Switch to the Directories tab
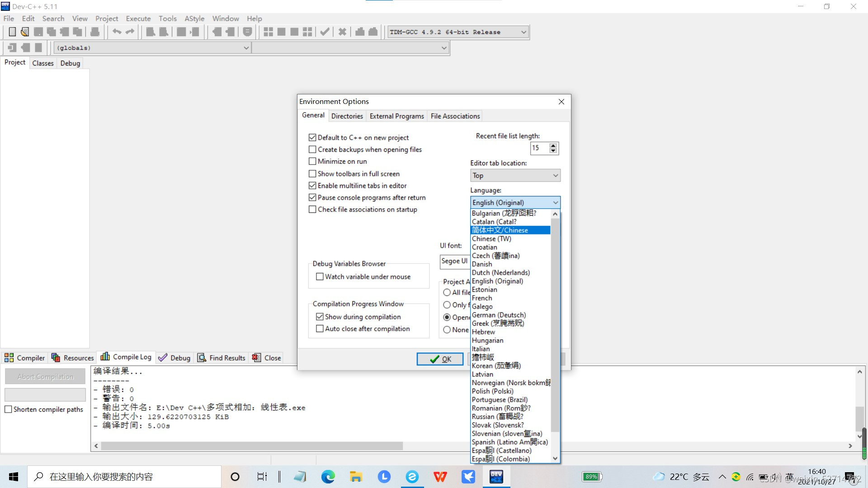 point(347,116)
